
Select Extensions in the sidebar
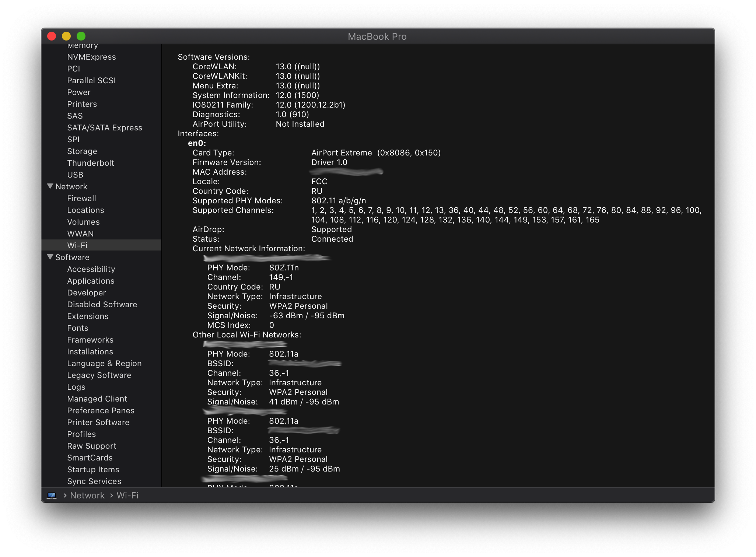pos(88,316)
